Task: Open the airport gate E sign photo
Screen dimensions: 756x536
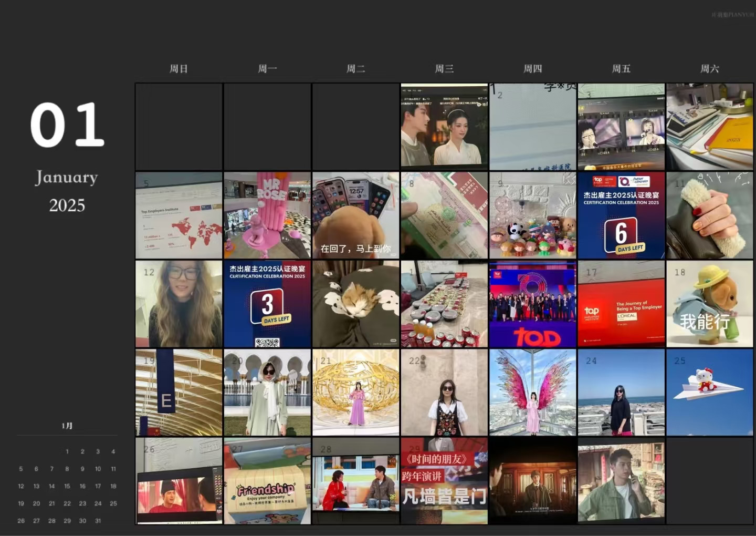Action: 178,392
